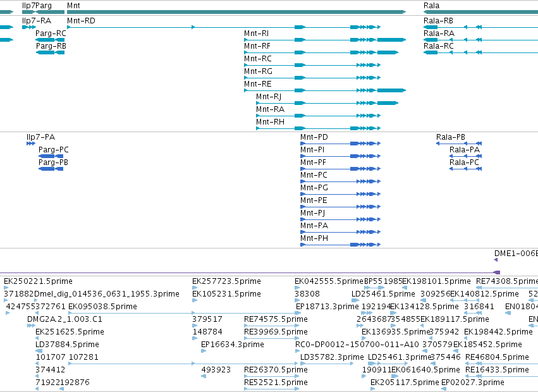Screen dimensions: 538x392
Task: Select the Rala-RB transcript label
Action: pyautogui.click(x=438, y=21)
